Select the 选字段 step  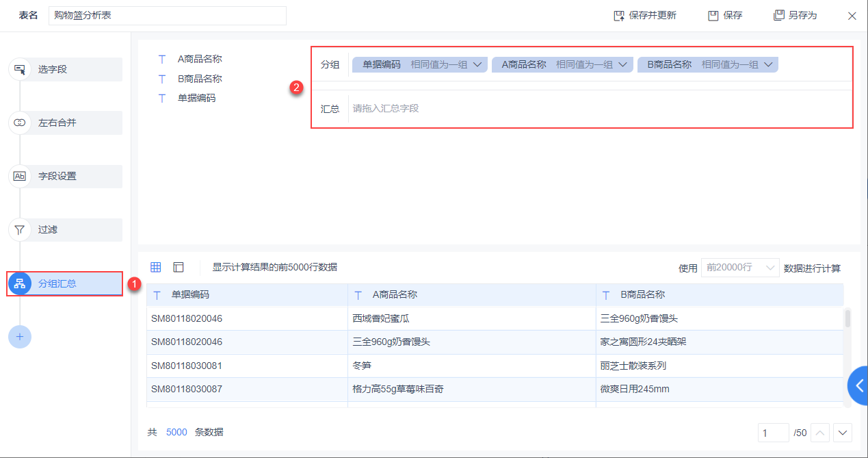(66, 69)
